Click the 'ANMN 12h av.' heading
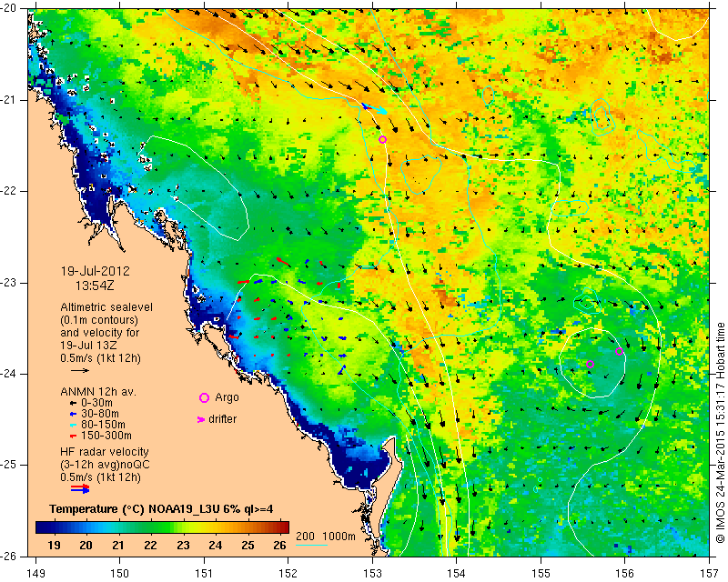Viewport: 728px width, 582px height. click(98, 392)
